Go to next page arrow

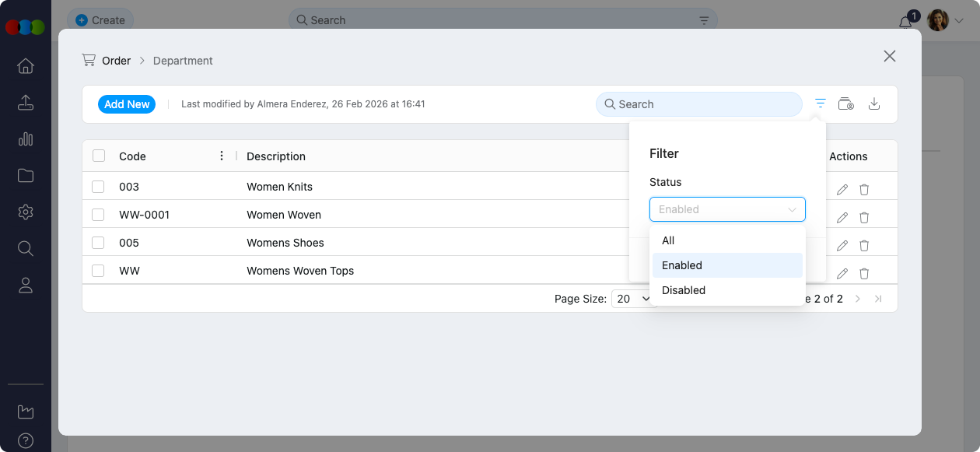coord(857,299)
